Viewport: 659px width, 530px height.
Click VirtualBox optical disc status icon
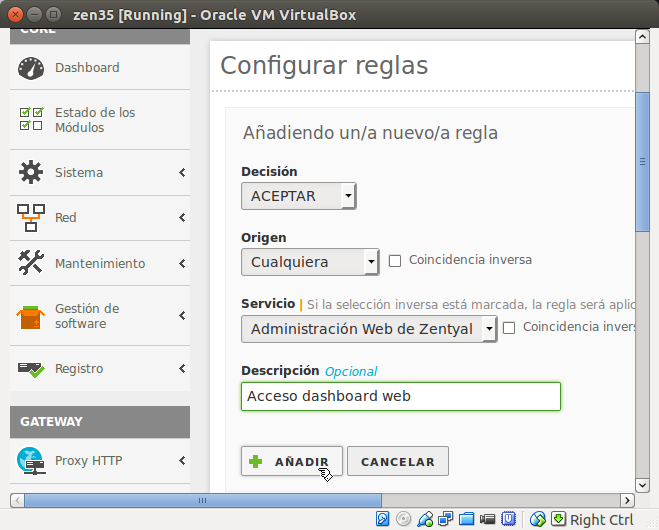(x=403, y=519)
